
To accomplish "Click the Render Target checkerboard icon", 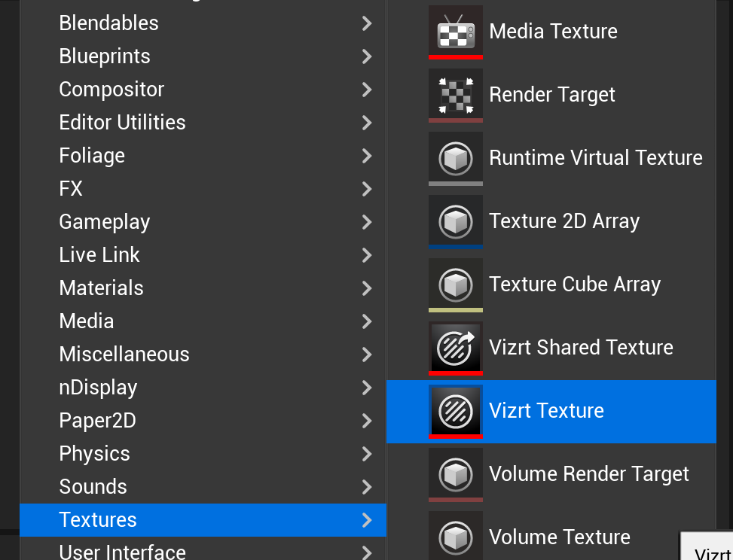I will click(x=455, y=95).
